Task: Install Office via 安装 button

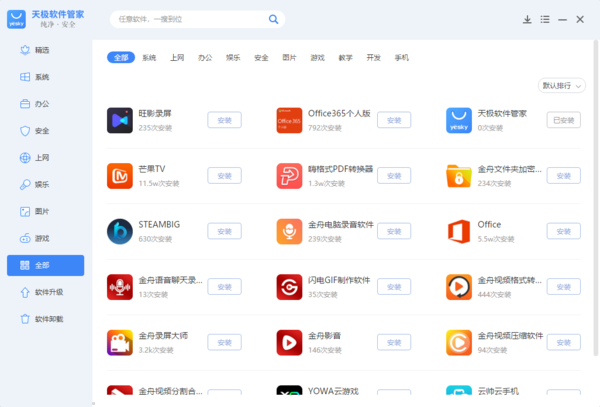Action: [x=564, y=231]
